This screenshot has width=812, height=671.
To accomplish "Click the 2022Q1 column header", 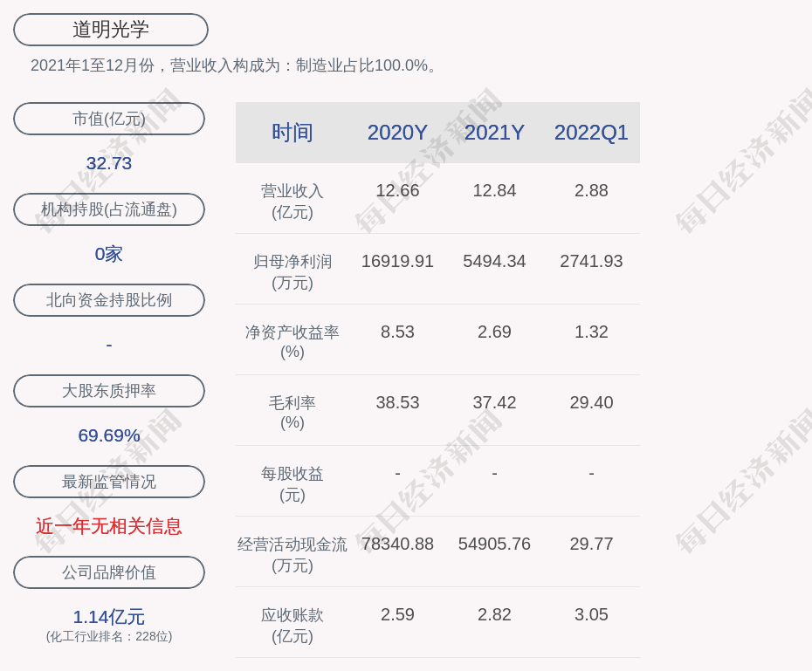I will coord(591,133).
